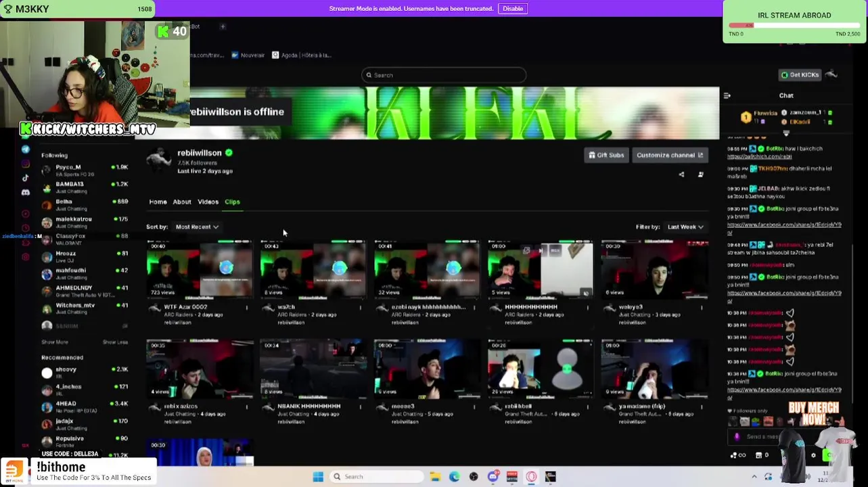This screenshot has height=487, width=868.
Task: Open jadajx in Recommended list
Action: pos(85,425)
